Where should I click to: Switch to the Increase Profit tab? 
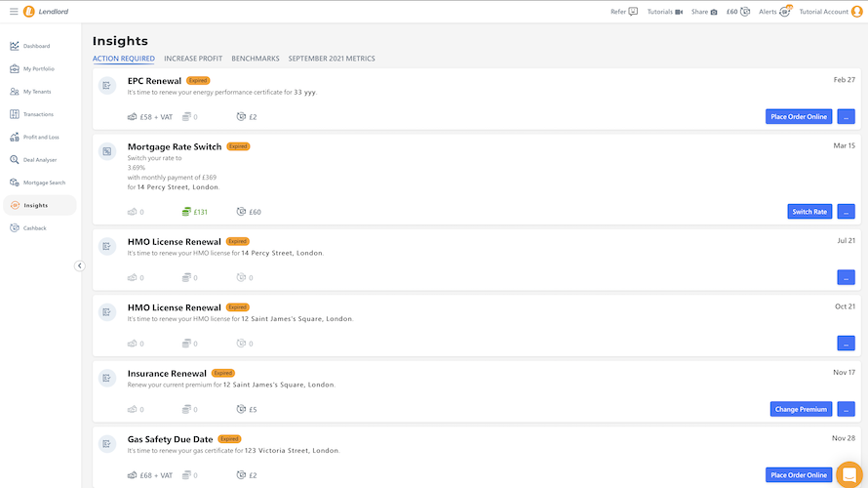coord(193,59)
